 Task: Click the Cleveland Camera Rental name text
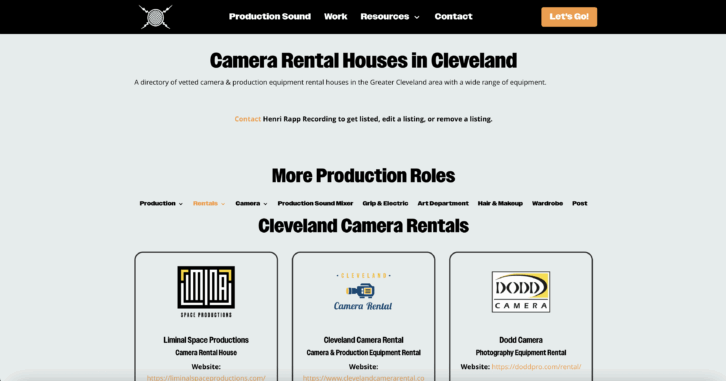tap(363, 340)
